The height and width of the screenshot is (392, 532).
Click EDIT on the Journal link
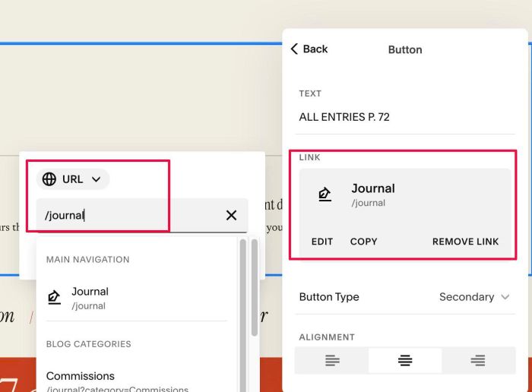tap(322, 242)
